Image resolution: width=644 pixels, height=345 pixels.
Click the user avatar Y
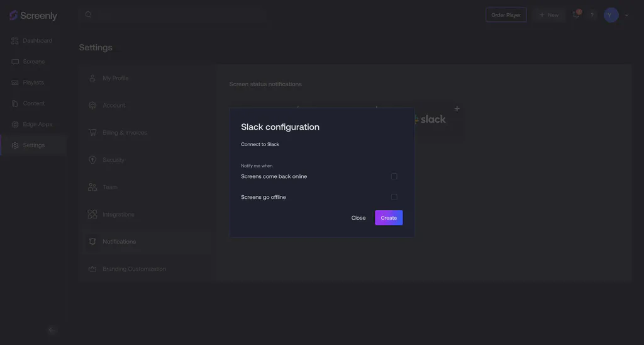pyautogui.click(x=611, y=15)
